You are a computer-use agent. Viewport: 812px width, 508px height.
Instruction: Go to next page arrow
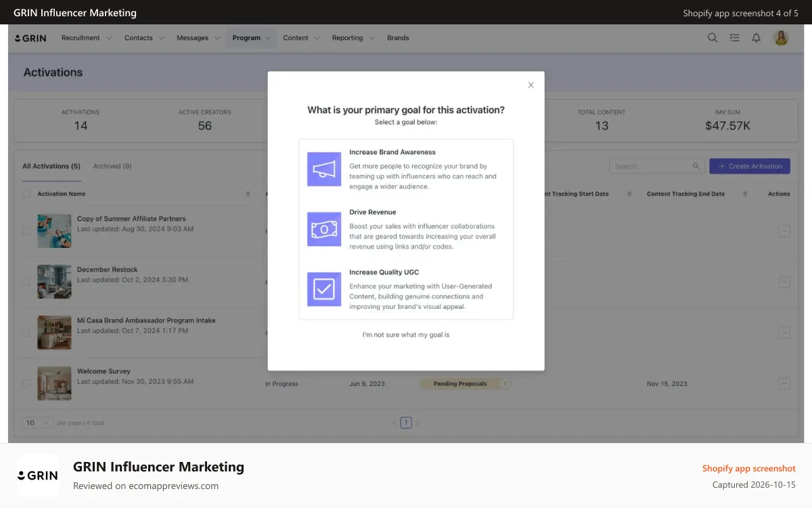click(x=418, y=423)
